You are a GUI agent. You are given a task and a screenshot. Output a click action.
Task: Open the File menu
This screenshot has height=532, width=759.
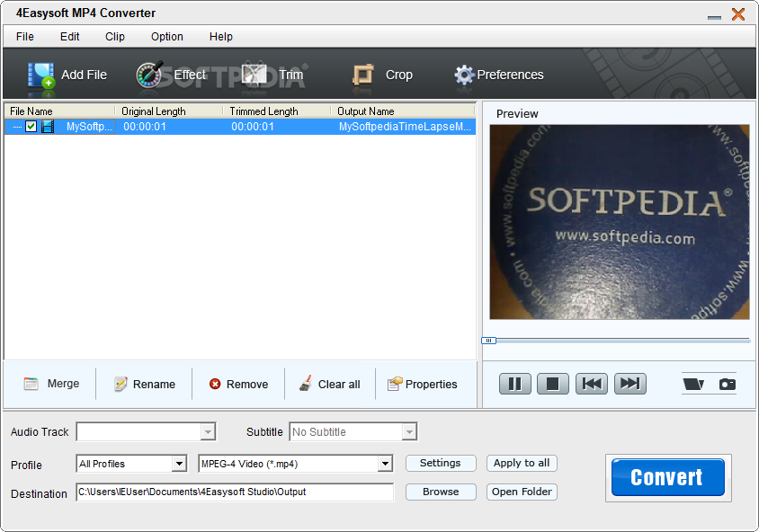[x=24, y=37]
